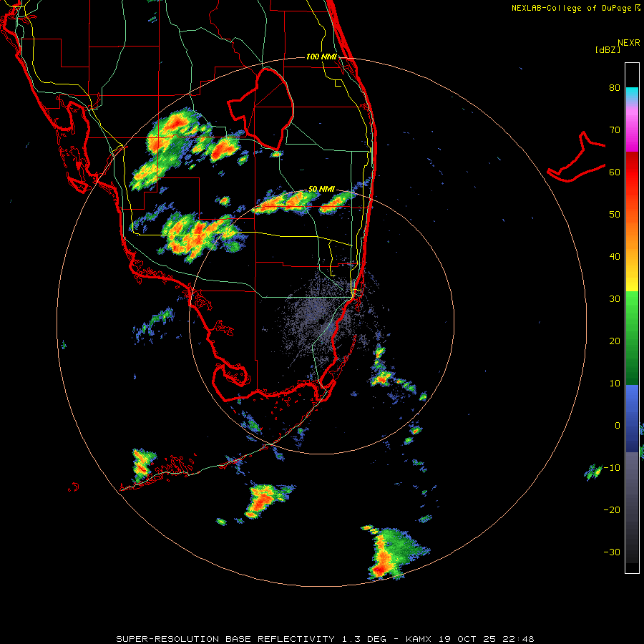Click the [dBZ] unit label
Screen dimensions: 644x644
click(x=608, y=49)
